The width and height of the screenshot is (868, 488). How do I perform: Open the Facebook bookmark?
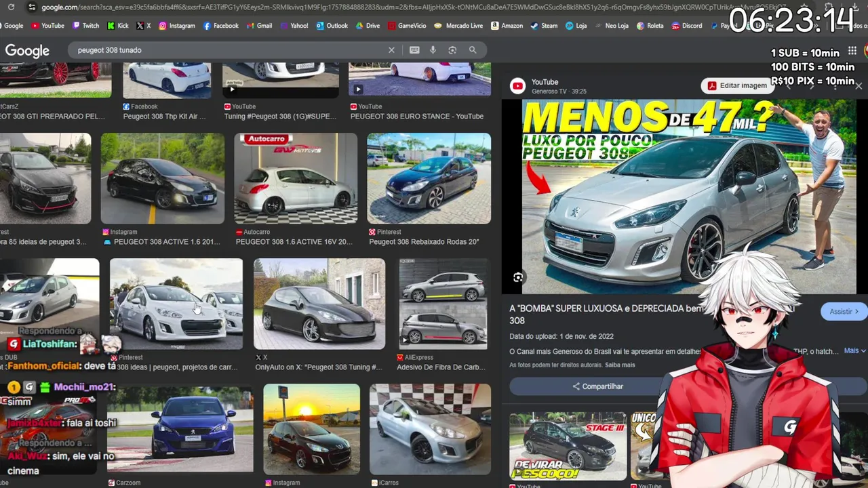coord(220,26)
